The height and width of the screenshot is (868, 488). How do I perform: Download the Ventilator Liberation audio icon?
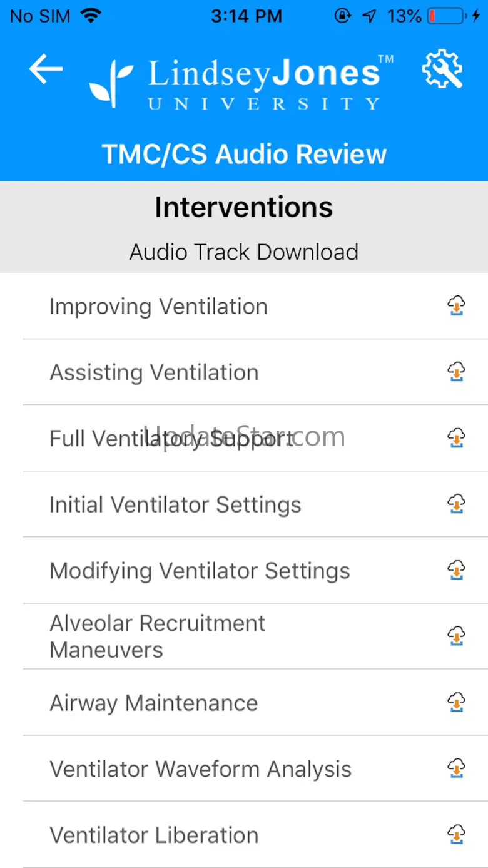click(457, 835)
